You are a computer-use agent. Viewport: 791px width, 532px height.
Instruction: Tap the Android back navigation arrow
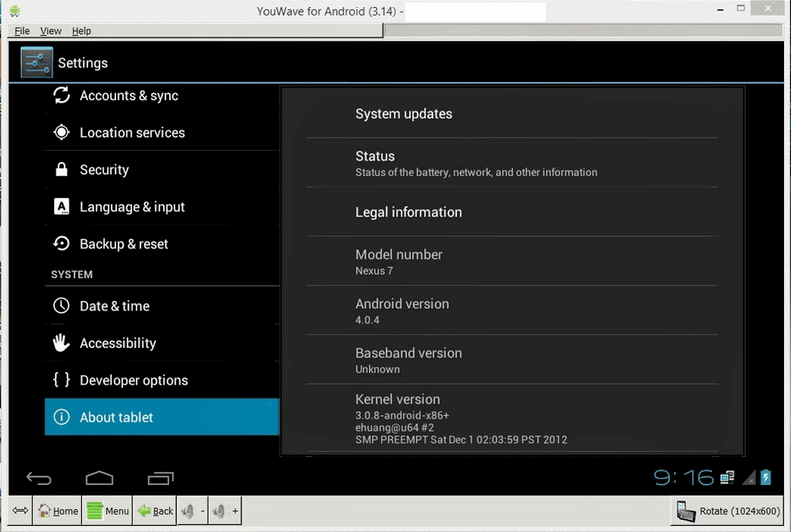[x=39, y=478]
